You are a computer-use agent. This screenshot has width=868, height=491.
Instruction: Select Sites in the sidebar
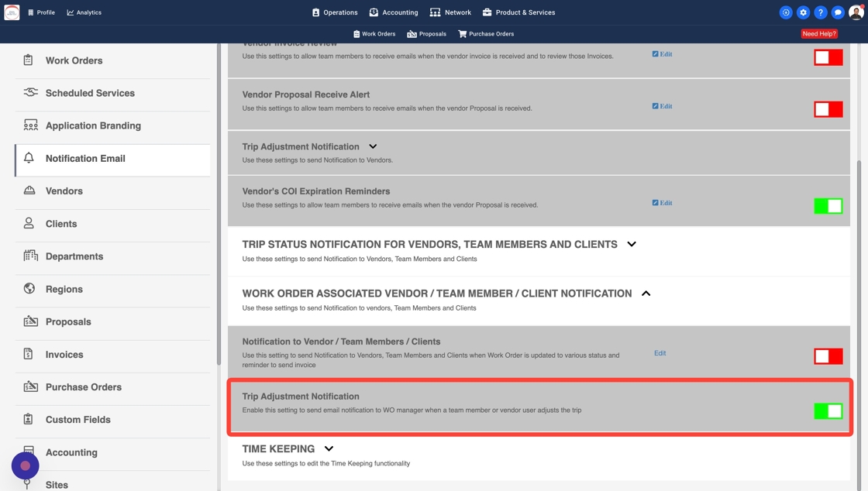point(113,482)
